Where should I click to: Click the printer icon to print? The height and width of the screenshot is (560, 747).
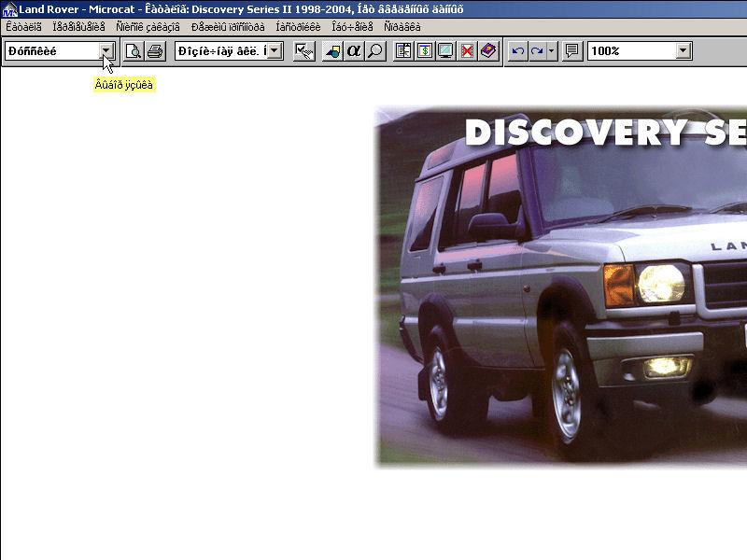click(x=155, y=51)
